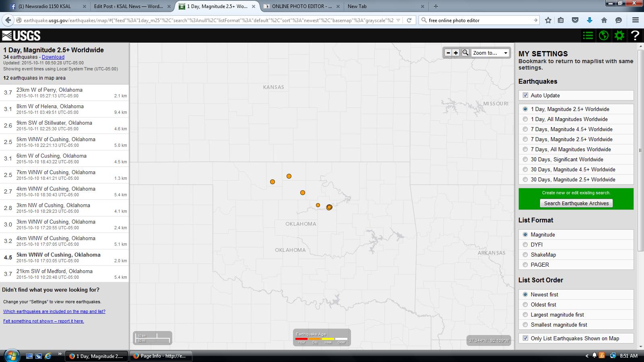Open the green settings gear icon
Screen dimensions: 644x362
(619, 36)
